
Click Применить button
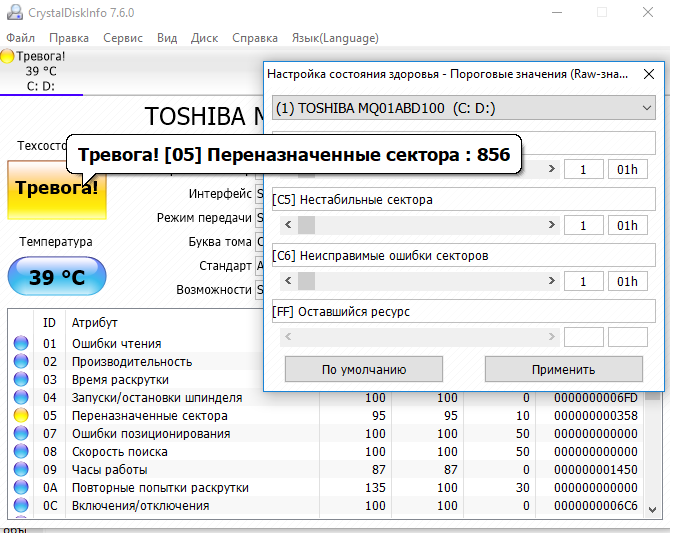(x=563, y=370)
